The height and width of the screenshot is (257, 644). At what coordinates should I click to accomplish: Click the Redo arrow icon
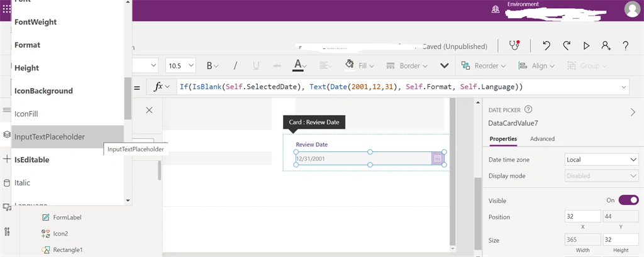[567, 46]
